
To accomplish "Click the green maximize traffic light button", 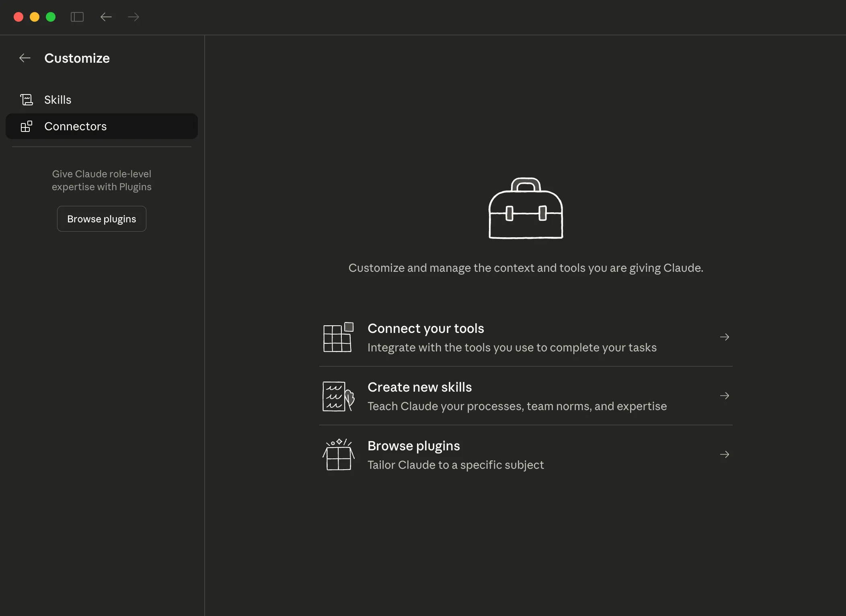I will click(51, 16).
